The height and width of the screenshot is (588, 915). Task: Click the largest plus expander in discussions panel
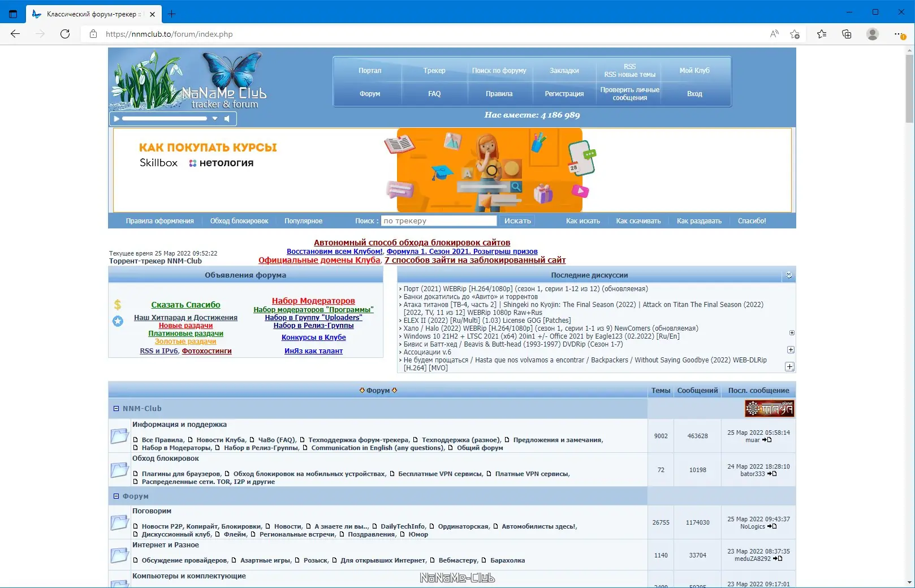(x=789, y=367)
